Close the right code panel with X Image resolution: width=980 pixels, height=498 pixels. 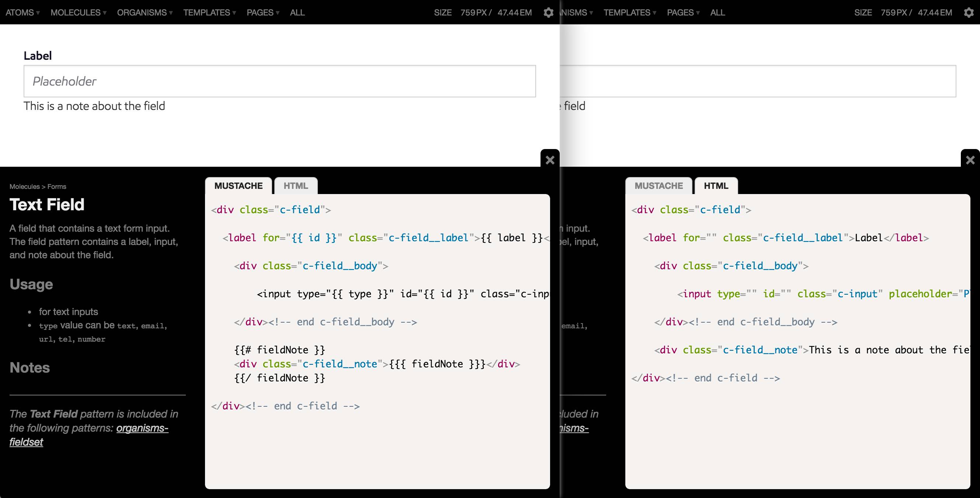click(x=970, y=160)
